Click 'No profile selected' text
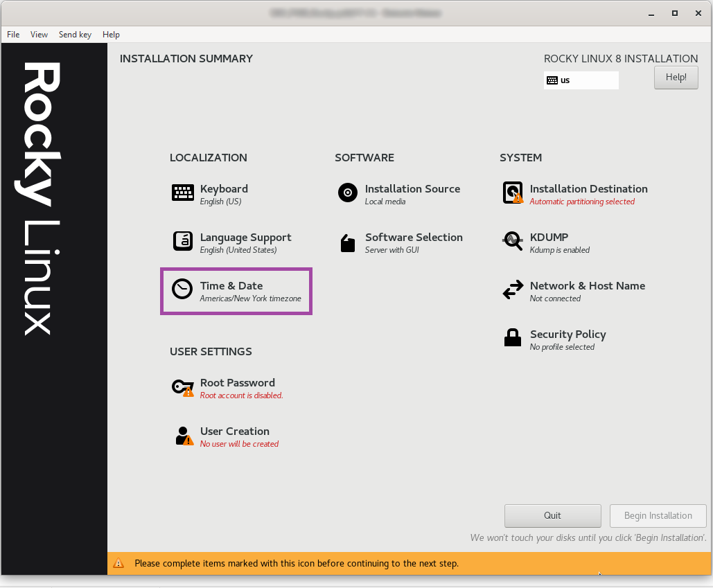 pyautogui.click(x=562, y=347)
